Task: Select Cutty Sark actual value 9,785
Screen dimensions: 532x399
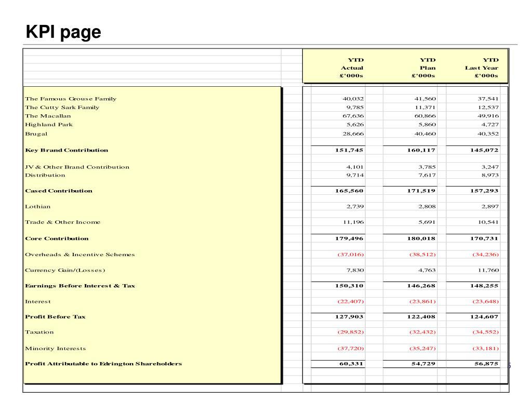Action: click(355, 107)
